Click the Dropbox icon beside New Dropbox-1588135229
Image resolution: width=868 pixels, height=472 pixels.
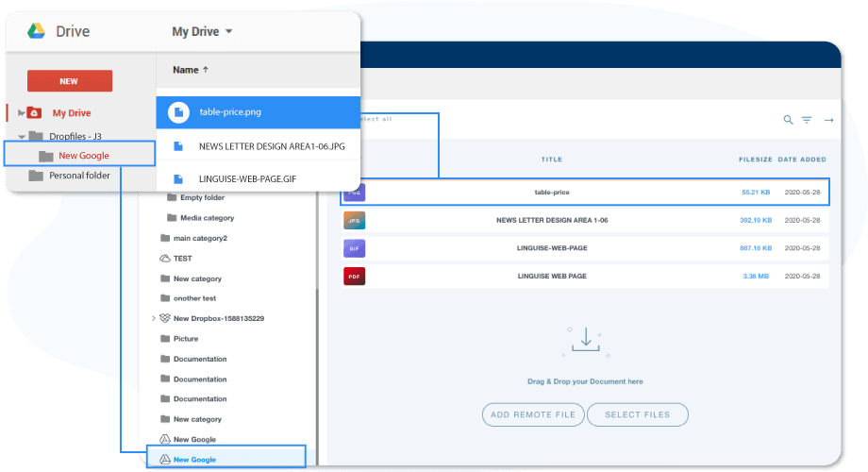tap(165, 318)
